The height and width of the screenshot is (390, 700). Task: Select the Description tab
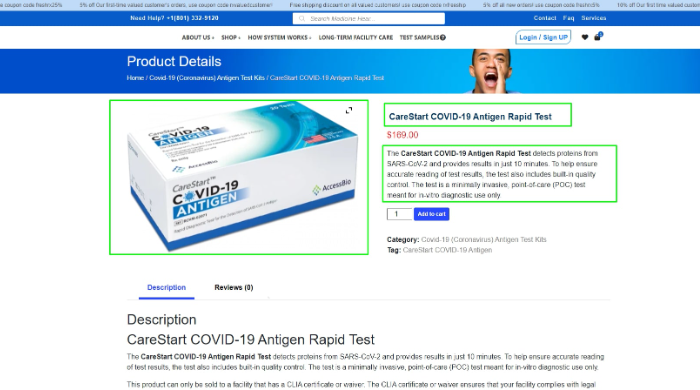click(x=167, y=287)
